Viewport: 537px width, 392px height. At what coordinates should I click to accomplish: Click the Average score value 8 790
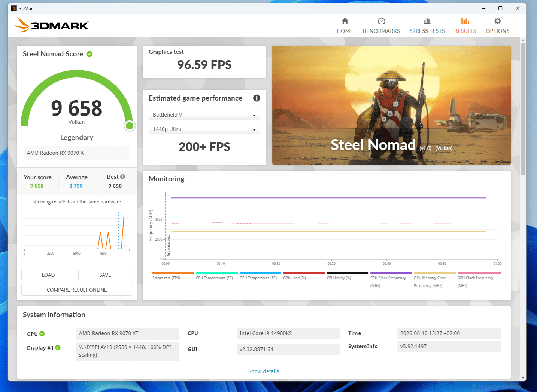(76, 186)
